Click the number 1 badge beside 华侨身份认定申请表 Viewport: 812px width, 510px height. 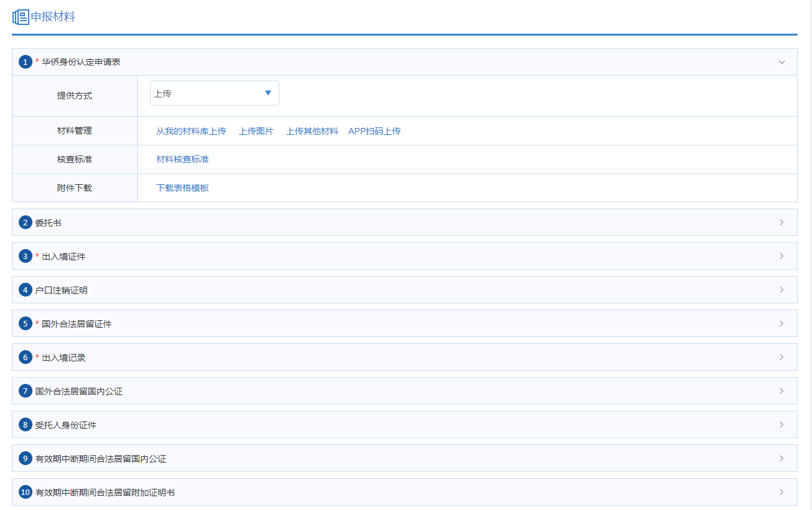25,62
